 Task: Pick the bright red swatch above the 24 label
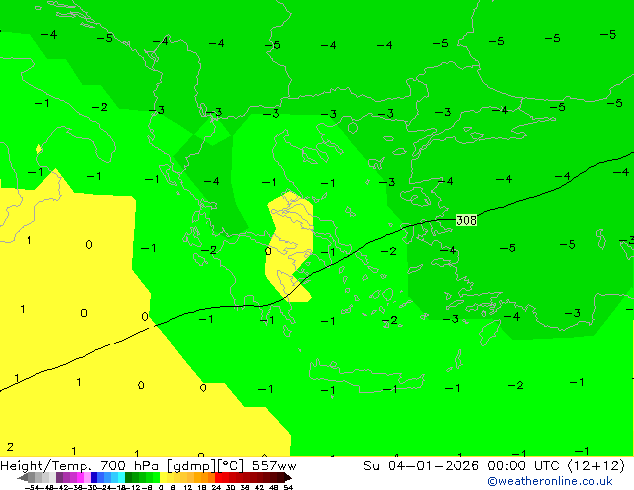(218, 477)
